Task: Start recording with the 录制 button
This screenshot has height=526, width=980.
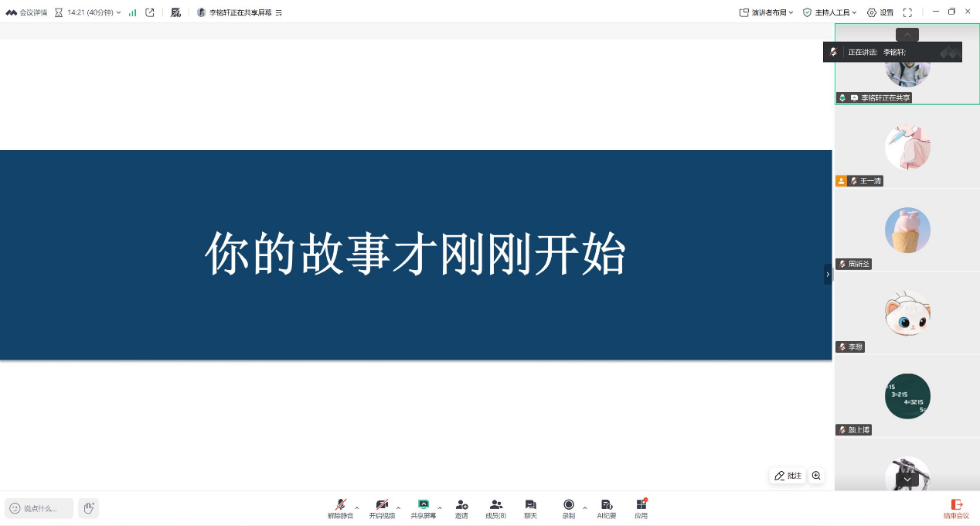Action: point(568,507)
